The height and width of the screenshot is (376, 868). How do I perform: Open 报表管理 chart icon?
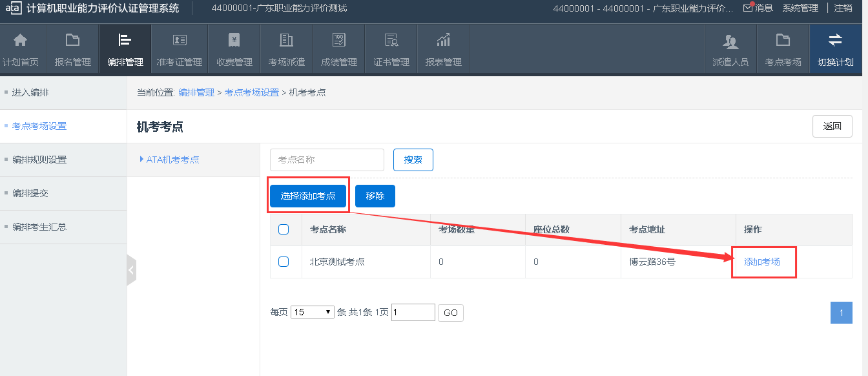pyautogui.click(x=444, y=40)
